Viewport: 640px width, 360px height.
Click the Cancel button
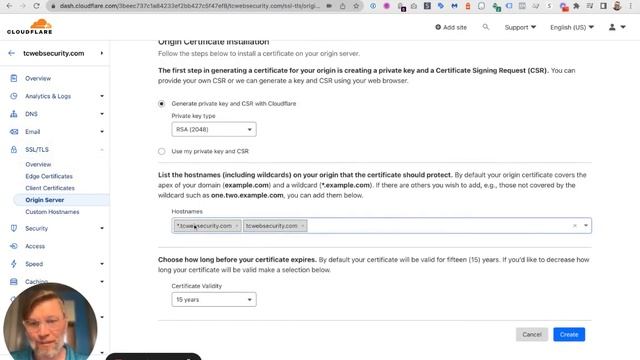coord(531,335)
